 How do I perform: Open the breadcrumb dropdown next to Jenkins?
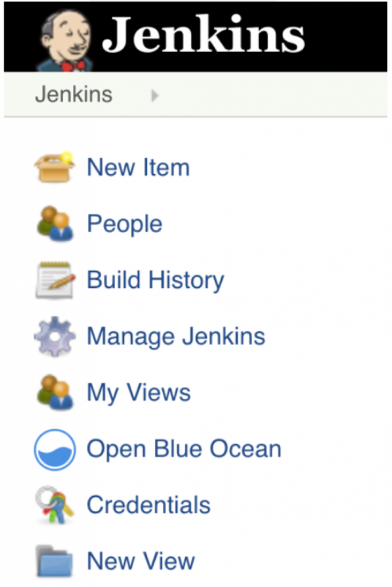click(x=155, y=95)
